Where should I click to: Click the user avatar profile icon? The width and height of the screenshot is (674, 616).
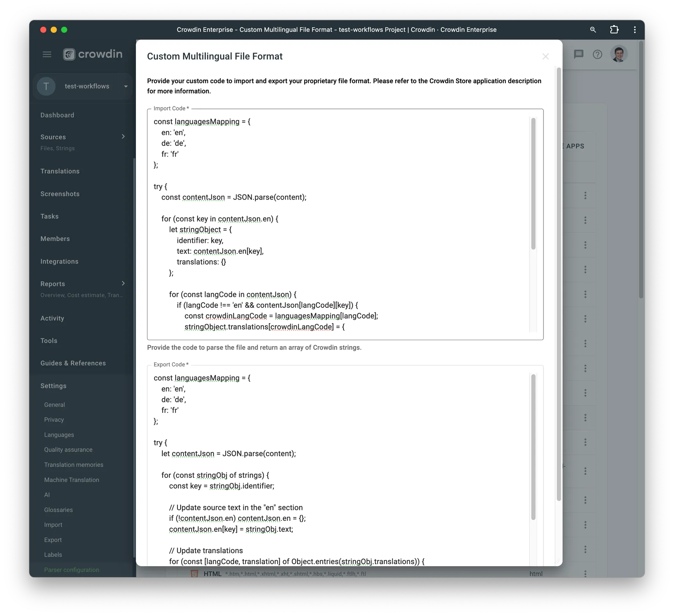pyautogui.click(x=618, y=54)
